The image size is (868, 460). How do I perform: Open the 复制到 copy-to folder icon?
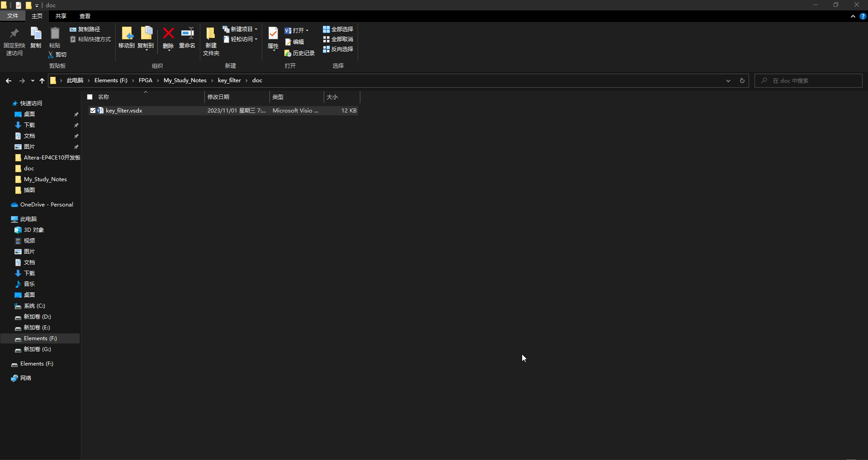coord(146,33)
